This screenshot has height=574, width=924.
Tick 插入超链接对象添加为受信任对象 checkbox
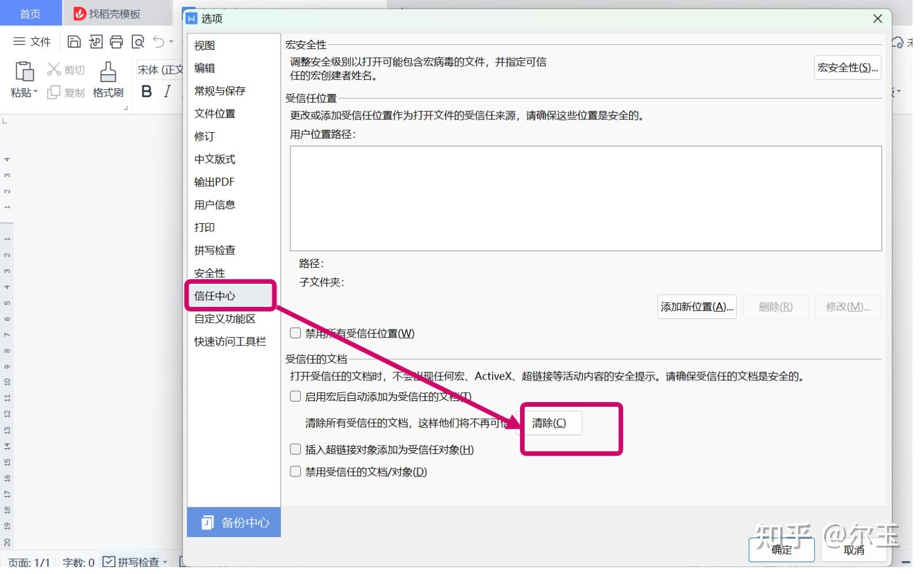(x=295, y=449)
